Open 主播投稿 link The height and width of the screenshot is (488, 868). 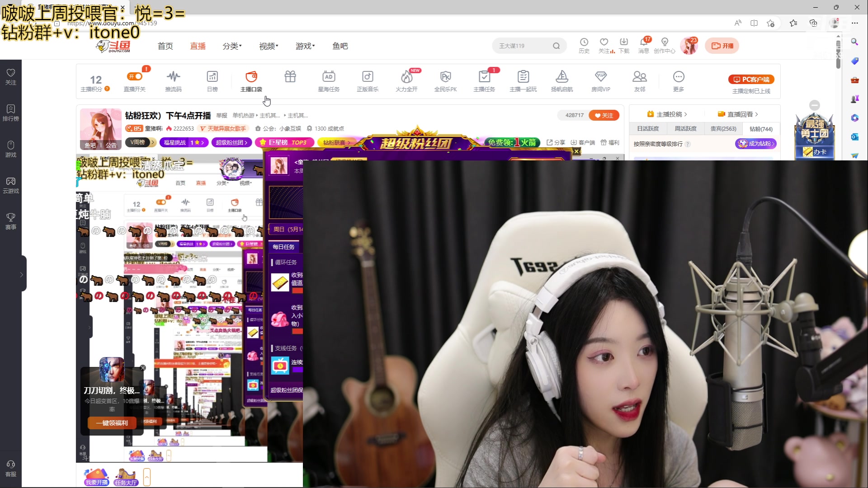click(667, 114)
